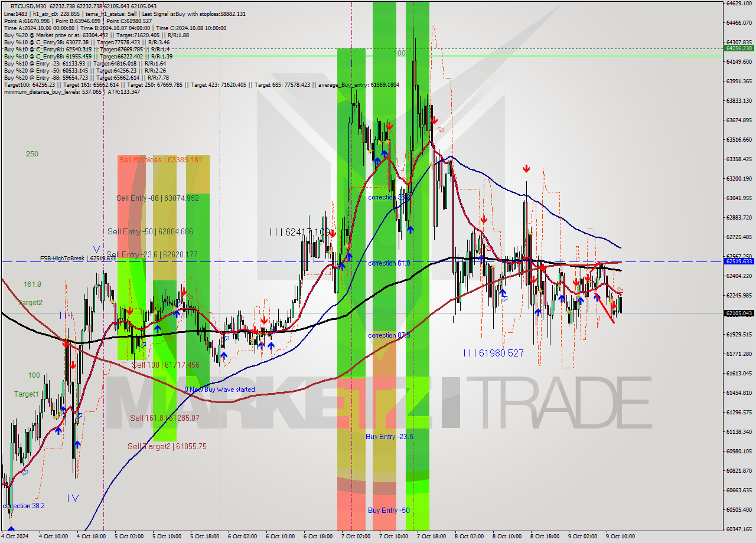Select the 'Sell Entry -50 | 62804.886' label
The image size is (756, 543).
point(150,231)
